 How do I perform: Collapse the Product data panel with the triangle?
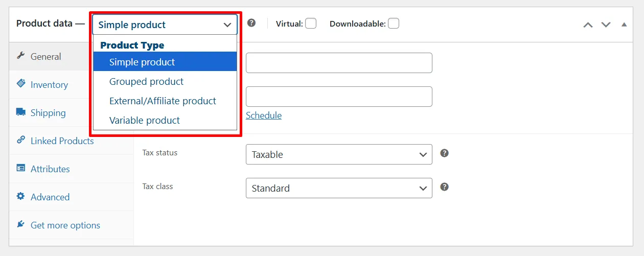[x=624, y=25]
